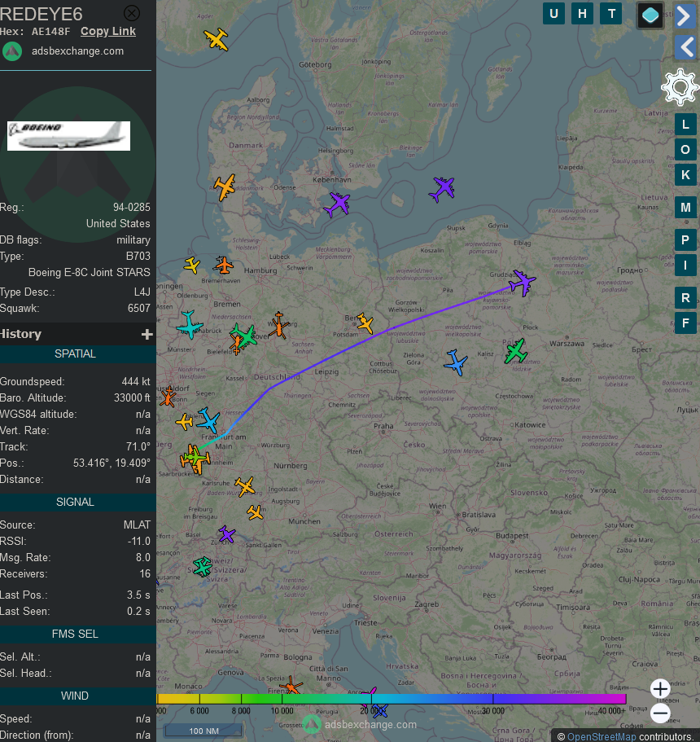This screenshot has width=700, height=742.
Task: Click the squawk value 6507
Action: 139,308
